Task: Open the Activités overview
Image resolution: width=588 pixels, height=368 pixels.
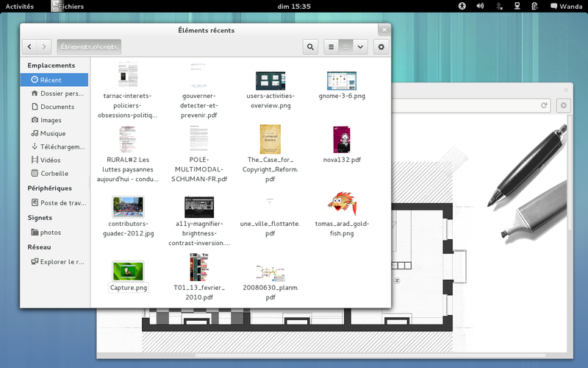Action: [19, 6]
